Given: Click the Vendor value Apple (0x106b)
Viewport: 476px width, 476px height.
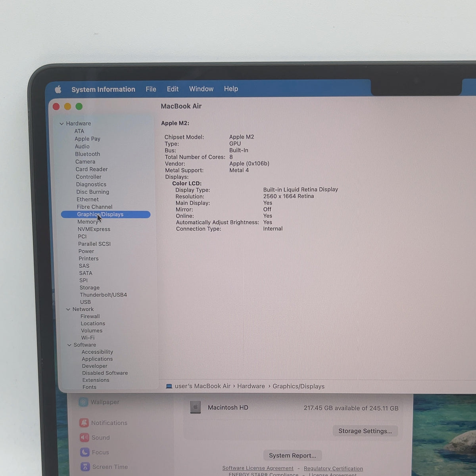Looking at the screenshot, I should [x=249, y=163].
